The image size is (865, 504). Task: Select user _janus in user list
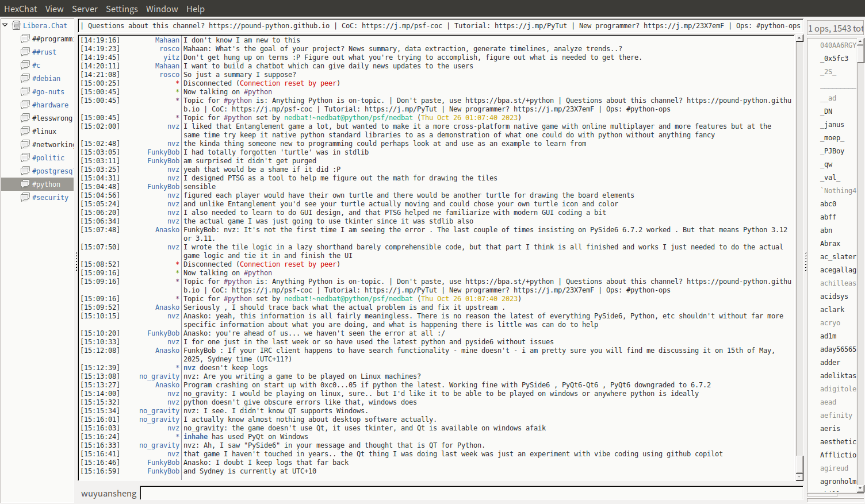[832, 125]
